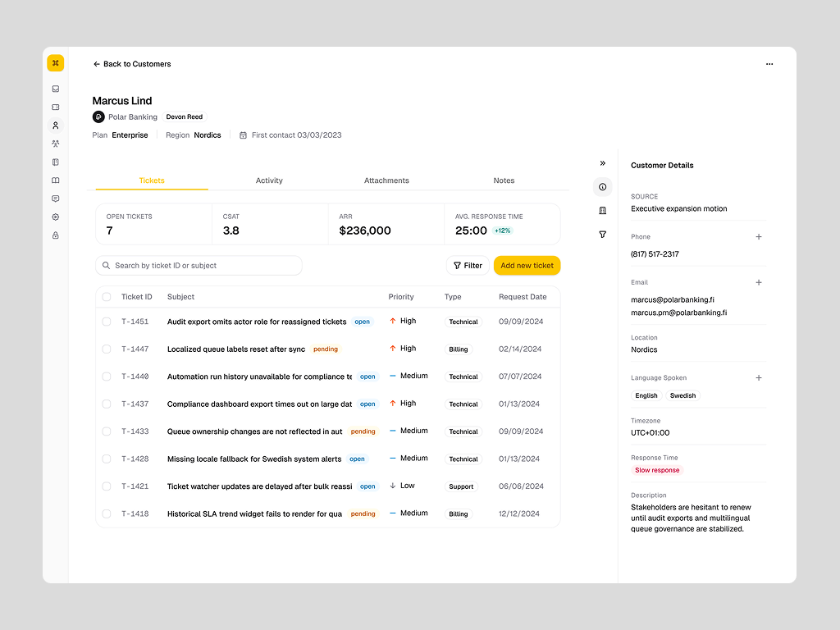840x630 pixels.
Task: Click the search magnifier icon
Action: (106, 265)
